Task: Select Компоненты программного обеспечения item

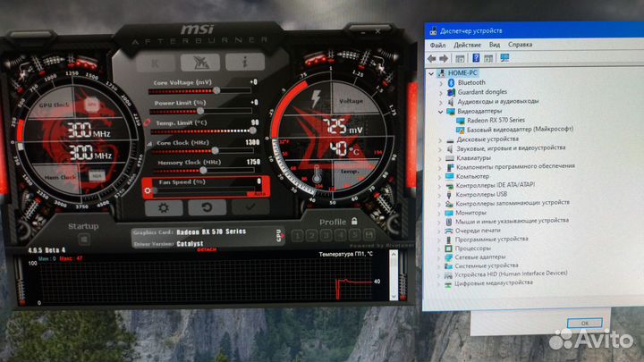Action: pyautogui.click(x=515, y=166)
